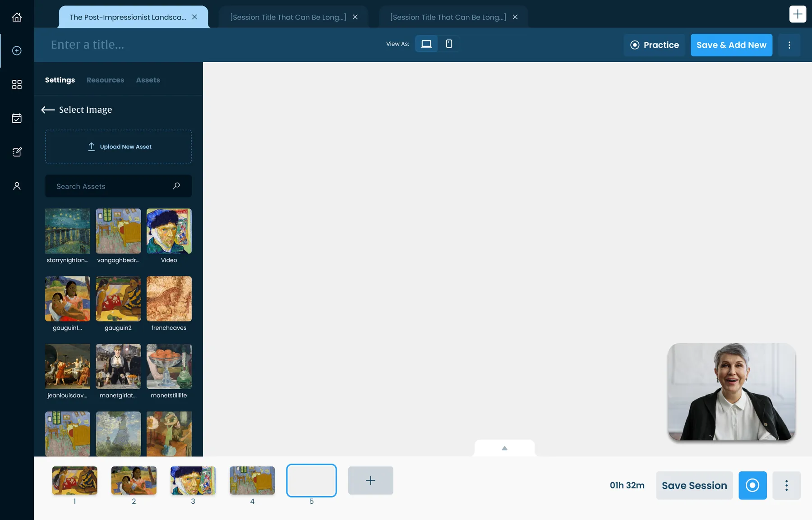Open slide 4 in the filmstrip
The width and height of the screenshot is (812, 520).
pos(252,480)
